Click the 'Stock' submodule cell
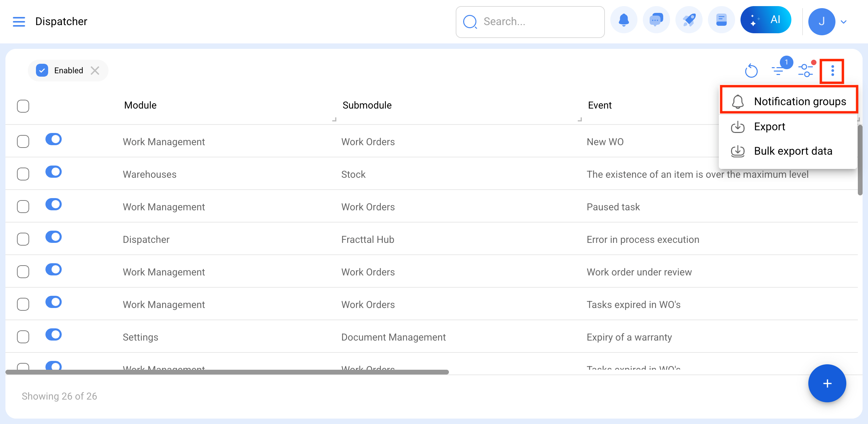 [x=353, y=174]
